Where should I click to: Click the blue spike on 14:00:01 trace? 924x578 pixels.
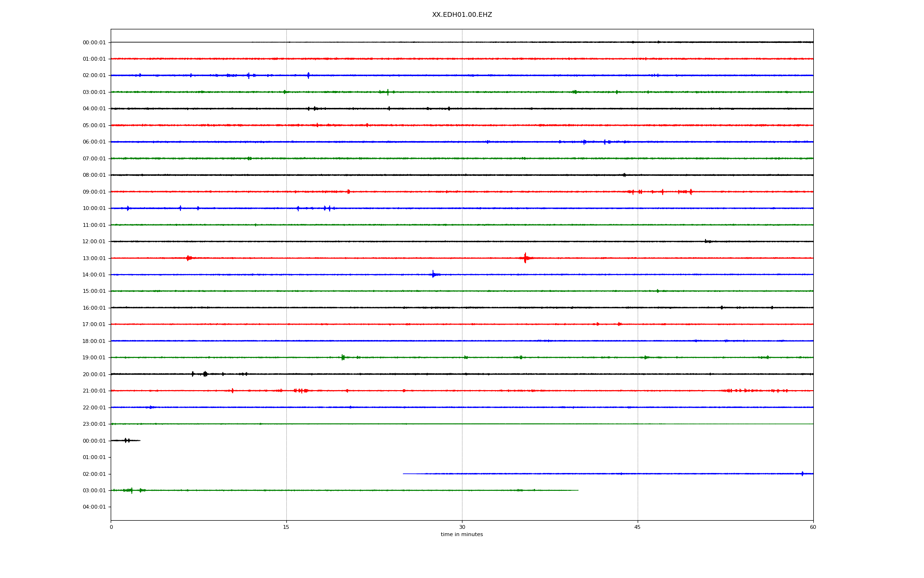pyautogui.click(x=433, y=275)
